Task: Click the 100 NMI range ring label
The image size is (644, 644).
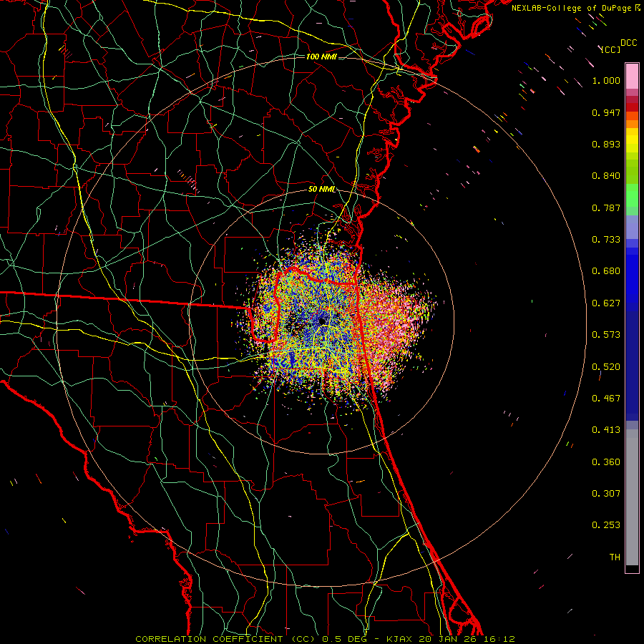Action: click(321, 57)
